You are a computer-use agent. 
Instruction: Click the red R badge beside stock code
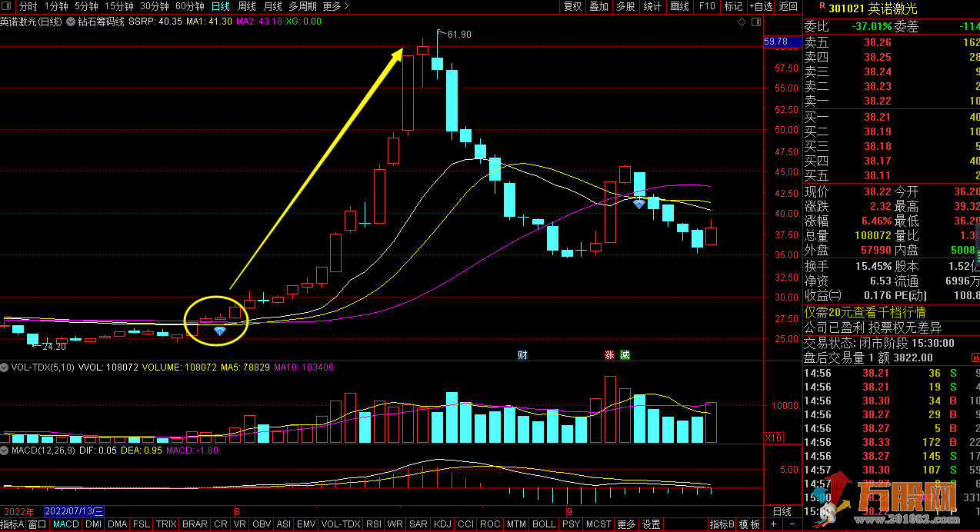[x=822, y=7]
